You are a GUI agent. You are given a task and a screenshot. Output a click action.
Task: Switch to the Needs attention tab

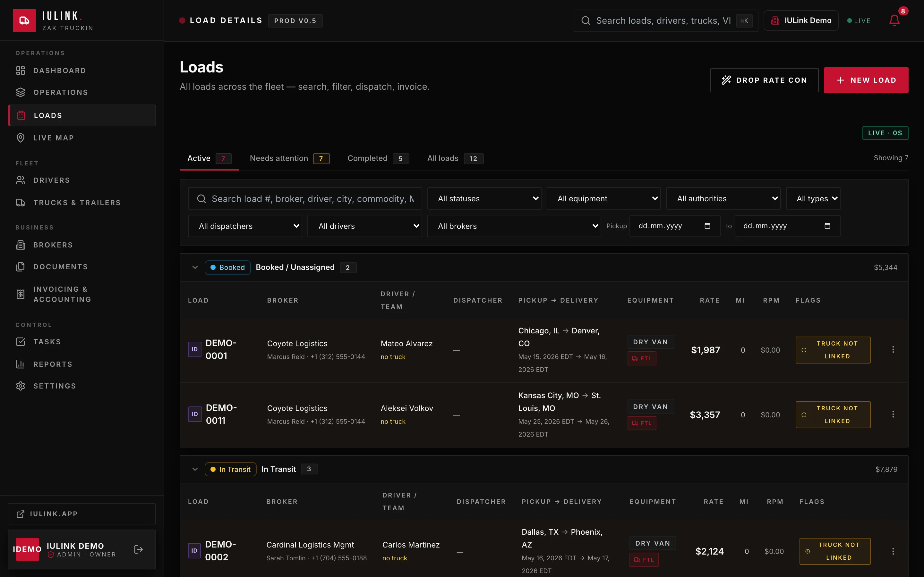click(290, 158)
